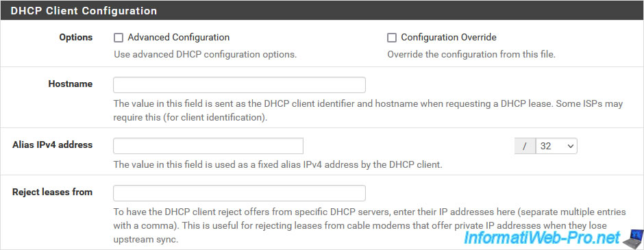The width and height of the screenshot is (644, 250).
Task: Click the slash prefix beside subnet selector
Action: (x=525, y=146)
